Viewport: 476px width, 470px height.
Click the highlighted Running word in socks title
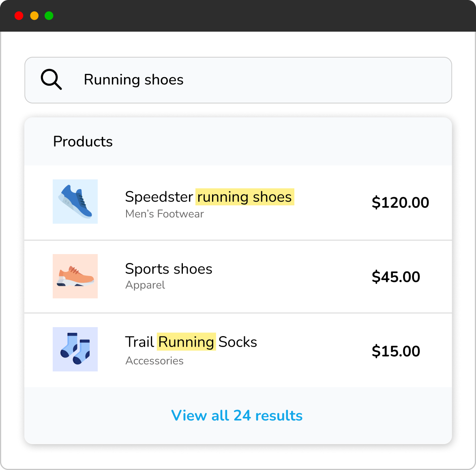[x=186, y=342]
